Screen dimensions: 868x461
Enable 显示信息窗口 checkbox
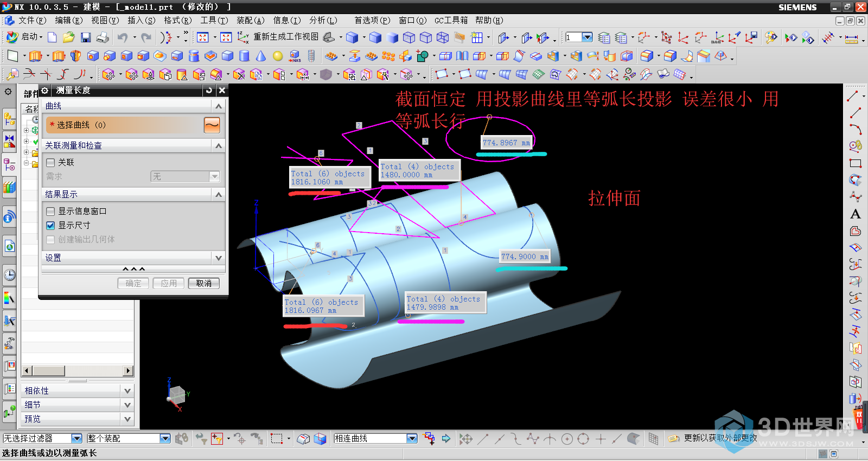pos(51,211)
